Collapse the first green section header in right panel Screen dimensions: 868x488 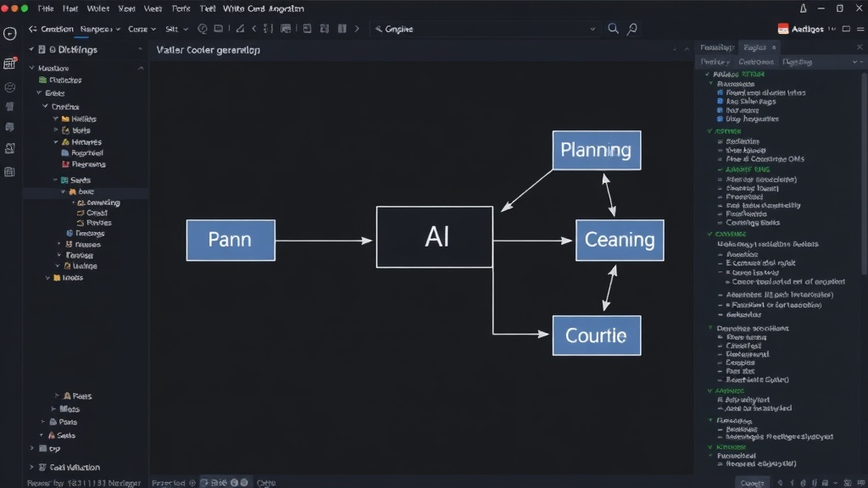[708, 74]
